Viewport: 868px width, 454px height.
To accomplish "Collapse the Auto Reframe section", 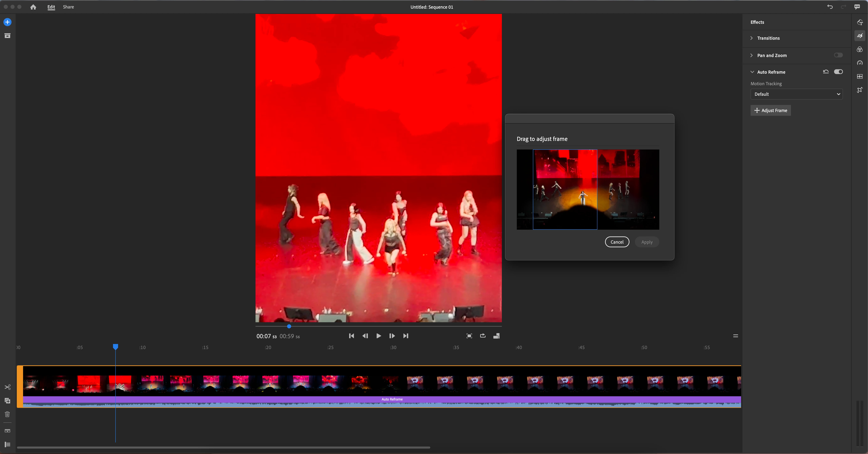I will [x=752, y=72].
